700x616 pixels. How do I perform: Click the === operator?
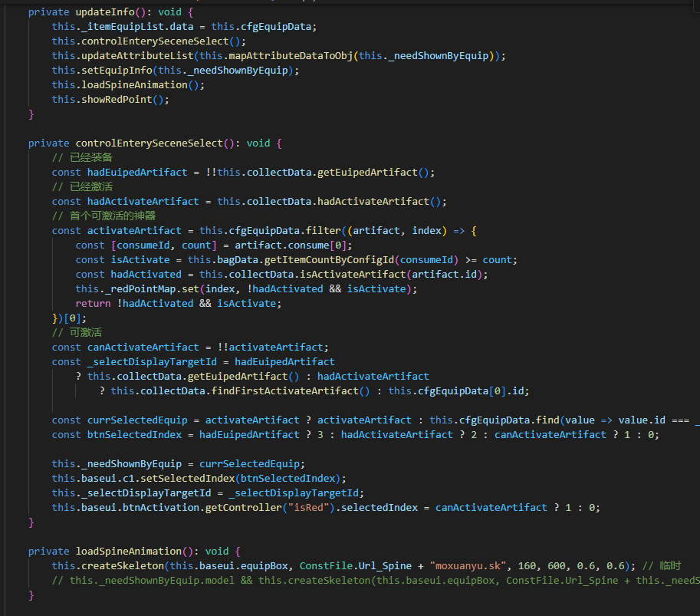point(680,420)
